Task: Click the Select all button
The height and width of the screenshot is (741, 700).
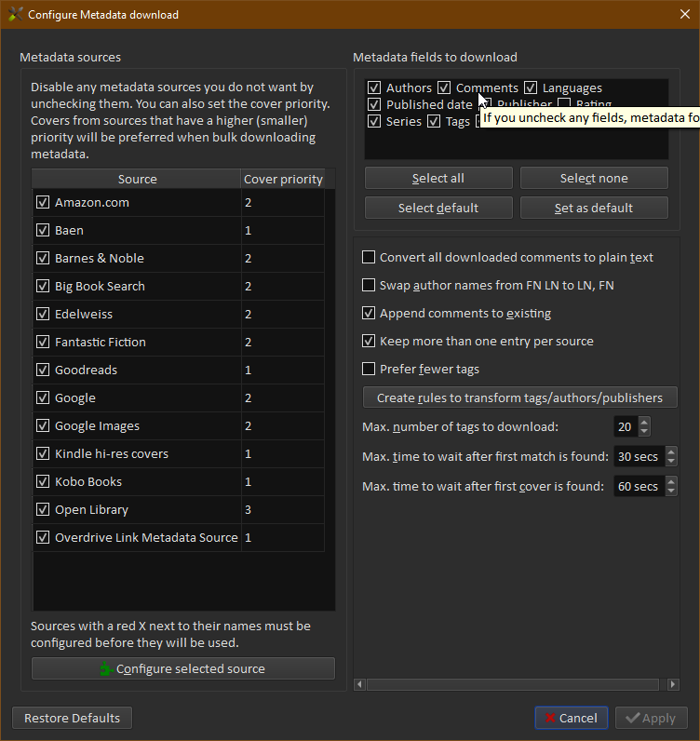Action: pos(438,178)
